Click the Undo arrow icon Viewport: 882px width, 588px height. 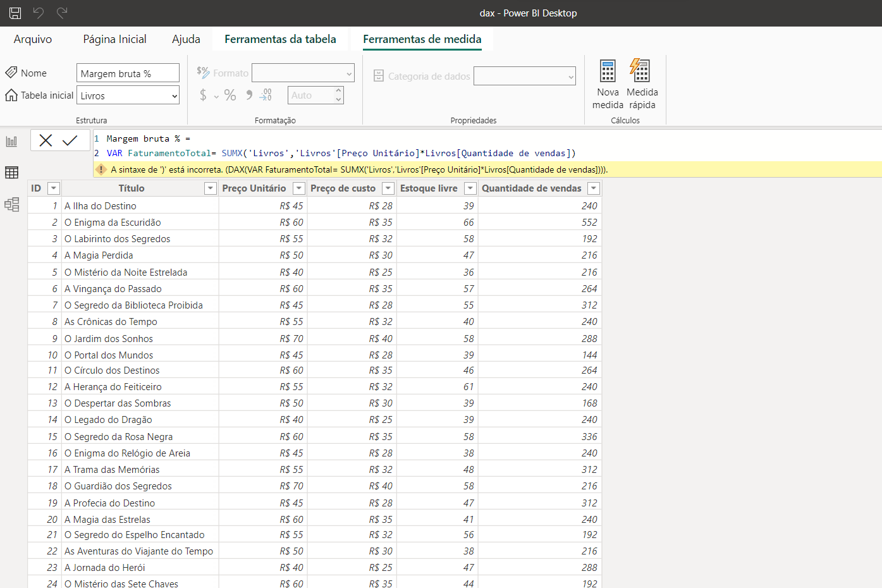39,13
